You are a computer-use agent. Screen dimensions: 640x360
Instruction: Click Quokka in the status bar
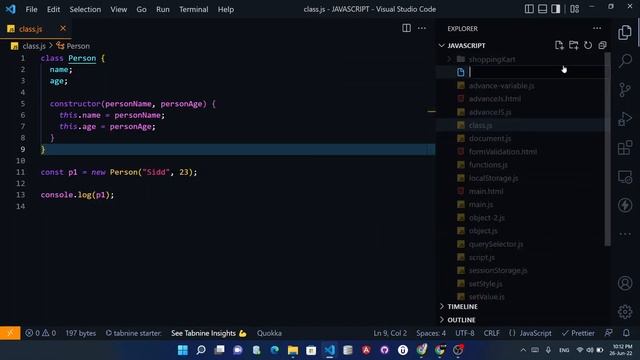pyautogui.click(x=269, y=333)
